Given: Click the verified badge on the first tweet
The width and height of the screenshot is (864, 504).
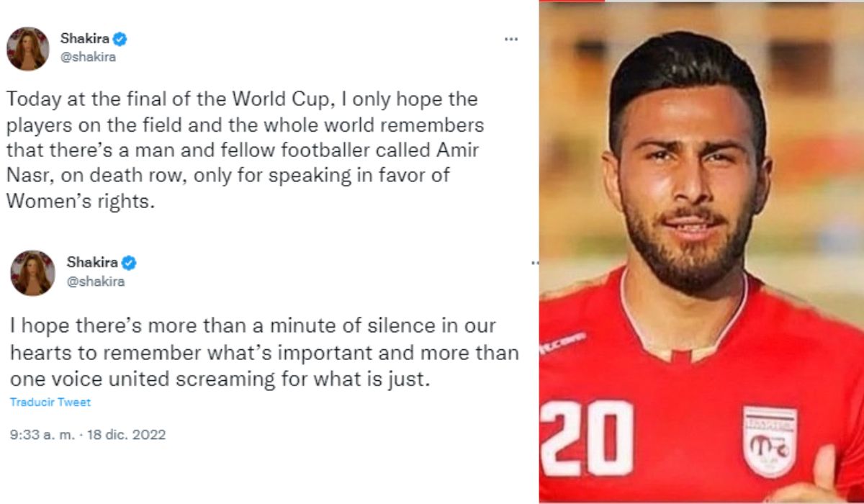Looking at the screenshot, I should point(120,40).
